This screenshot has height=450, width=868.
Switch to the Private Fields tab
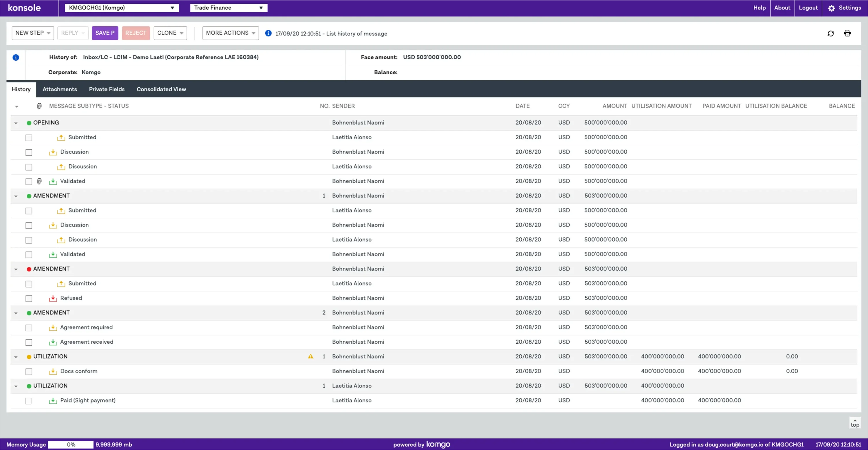coord(107,89)
